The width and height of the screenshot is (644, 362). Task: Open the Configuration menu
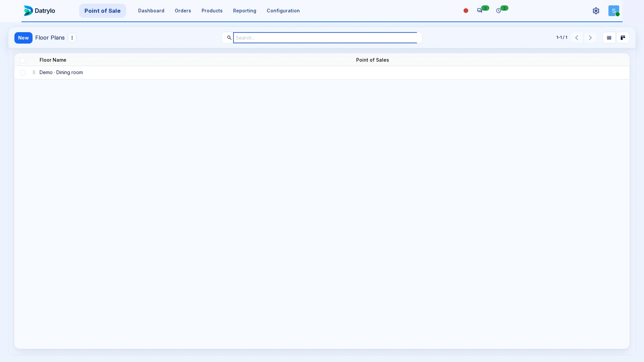pos(283,11)
